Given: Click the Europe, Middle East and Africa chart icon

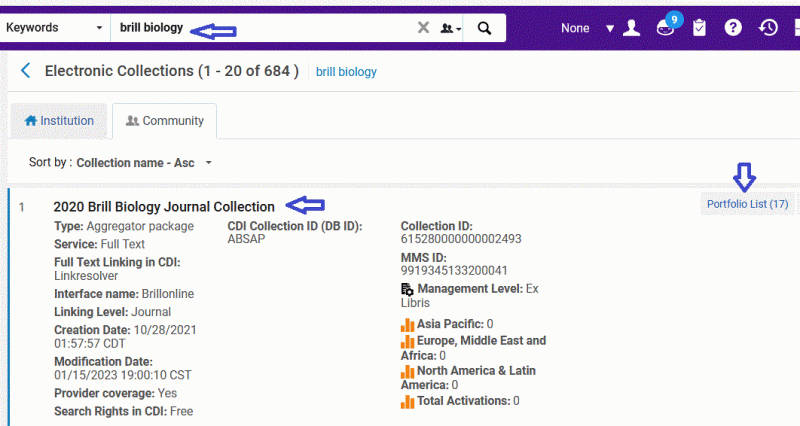Looking at the screenshot, I should pos(407,341).
